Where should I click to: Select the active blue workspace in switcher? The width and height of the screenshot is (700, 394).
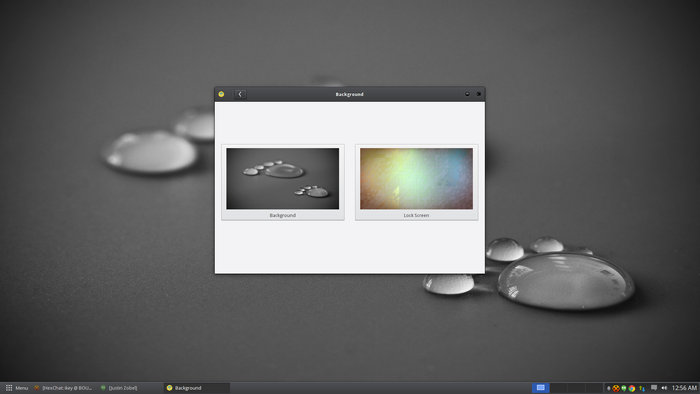(x=541, y=388)
